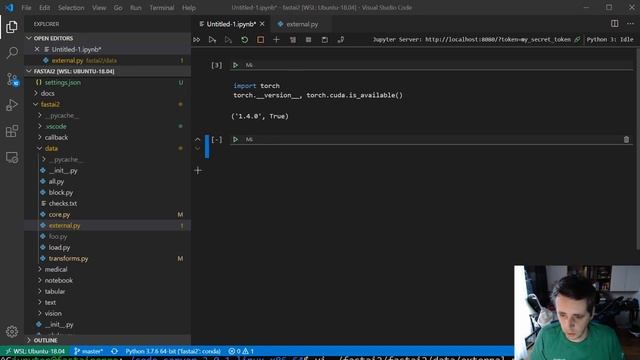Screen dimensions: 640x360
Task: Convert the empty cell to markdown
Action: [x=249, y=139]
